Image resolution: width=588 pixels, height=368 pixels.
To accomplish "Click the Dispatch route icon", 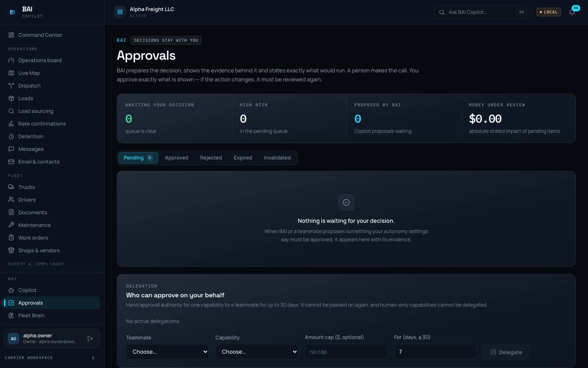I will [x=11, y=86].
